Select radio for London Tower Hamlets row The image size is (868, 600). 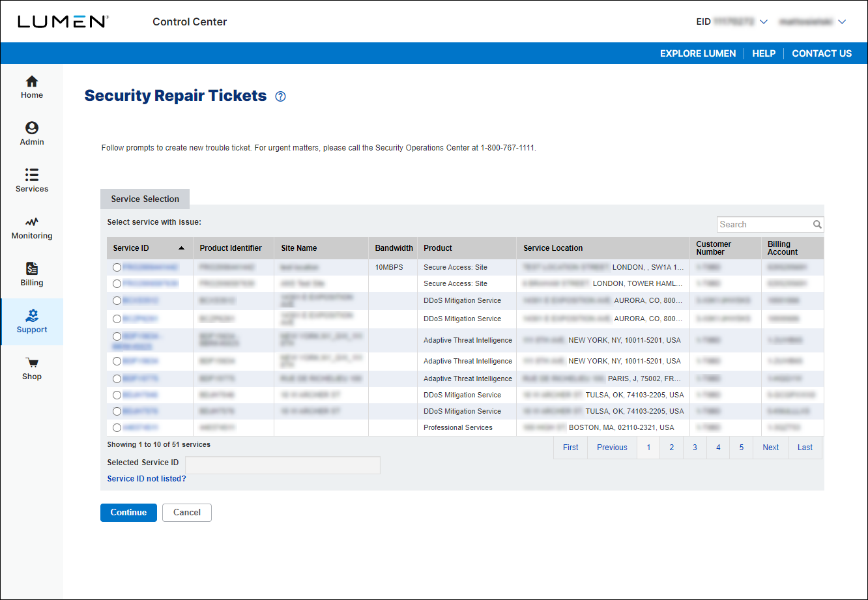[117, 283]
